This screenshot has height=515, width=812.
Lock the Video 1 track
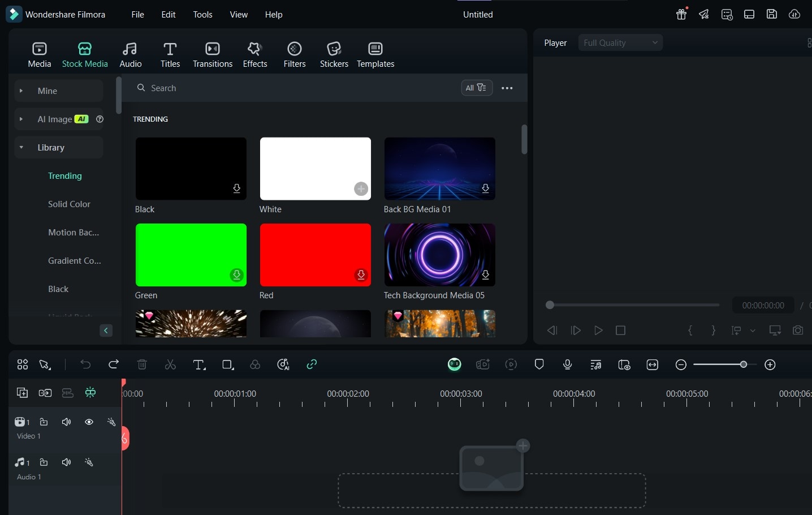pyautogui.click(x=44, y=422)
